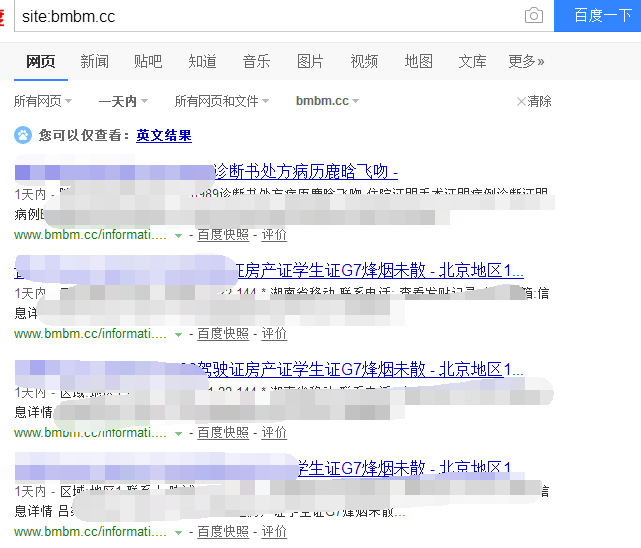Viewport: 641px width, 548px height.
Task: Open the result titled 诊断书处方病历鹿晗飞吻
Action: click(x=305, y=172)
